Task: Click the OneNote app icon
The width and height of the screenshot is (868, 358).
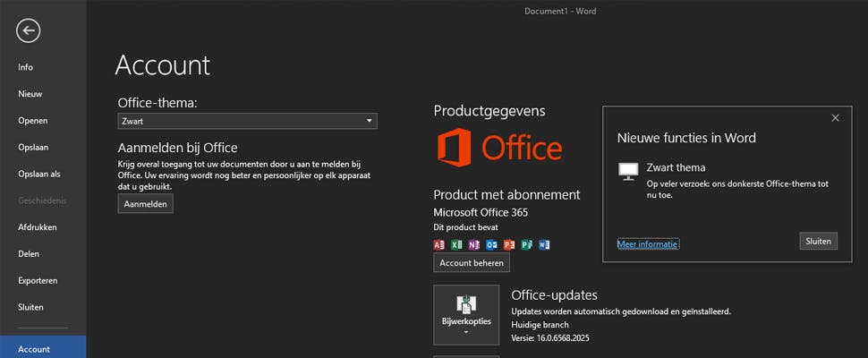Action: 474,244
